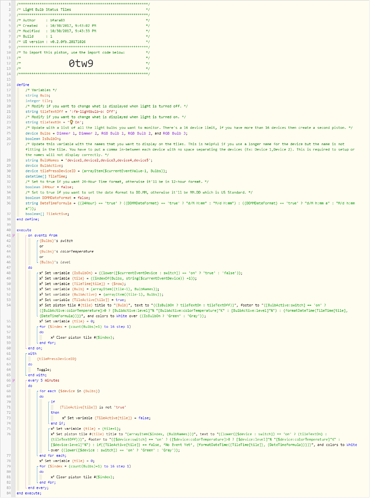Image resolution: width=372 pixels, height=500 pixels.
Task: Open 'Clear piston tile' task on line 58
Action: (x=83, y=338)
